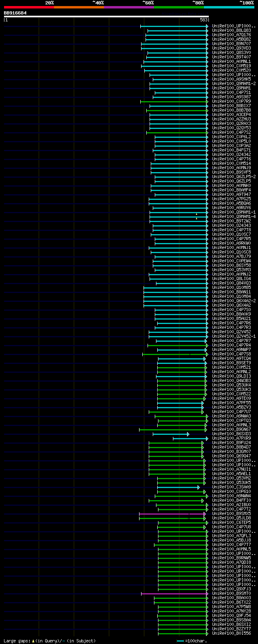
Task: Open hit UniRef100_B8LQ83
Action: coord(231,30)
